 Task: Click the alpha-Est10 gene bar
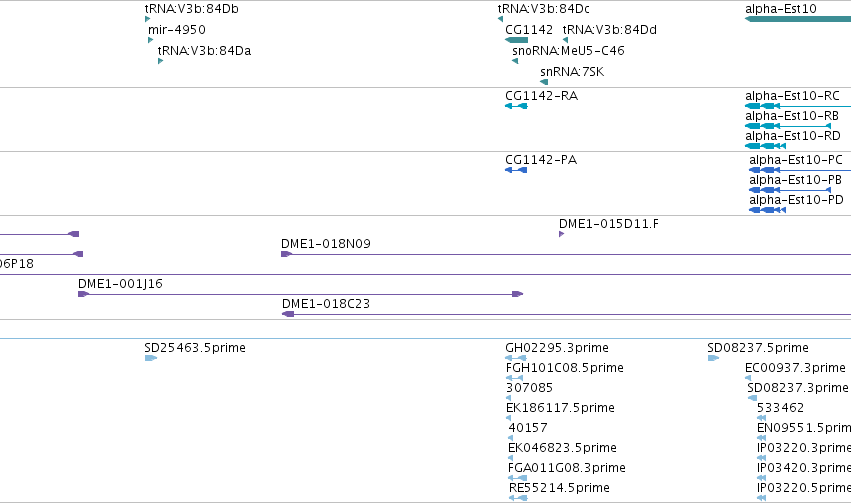point(798,19)
